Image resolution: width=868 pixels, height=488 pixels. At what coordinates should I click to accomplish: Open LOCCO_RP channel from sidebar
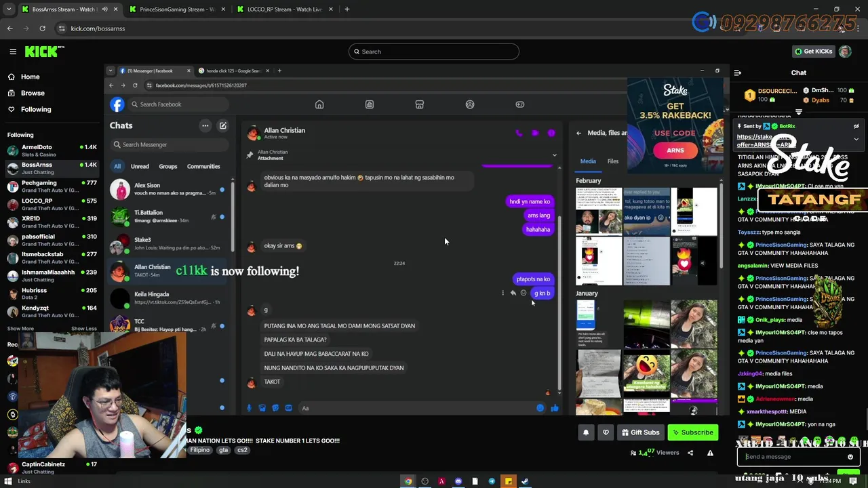pos(51,204)
